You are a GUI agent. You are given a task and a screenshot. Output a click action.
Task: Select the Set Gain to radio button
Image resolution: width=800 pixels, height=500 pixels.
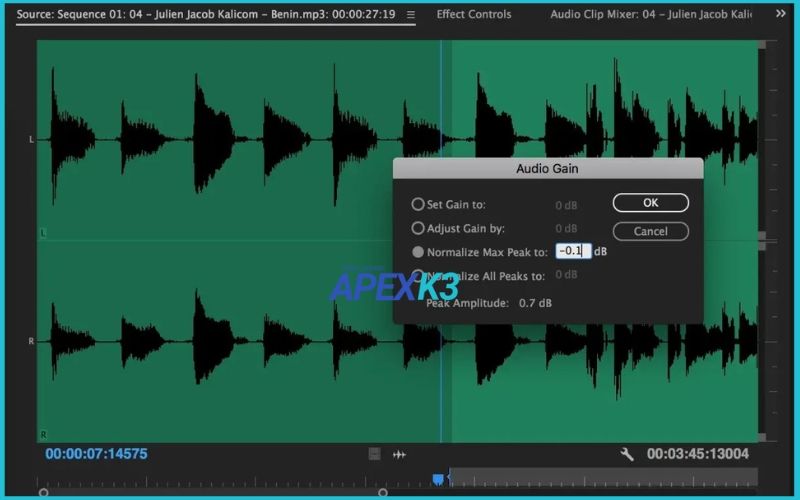point(418,204)
